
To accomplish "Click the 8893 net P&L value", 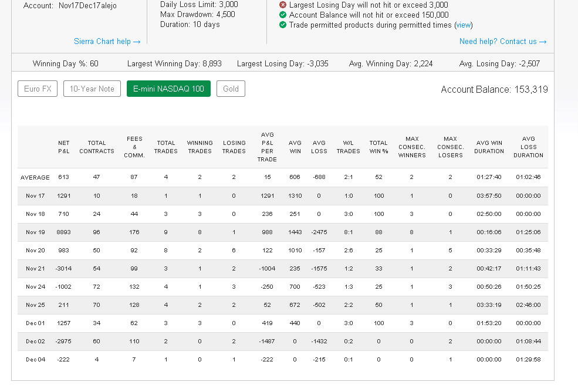I will (x=63, y=232).
